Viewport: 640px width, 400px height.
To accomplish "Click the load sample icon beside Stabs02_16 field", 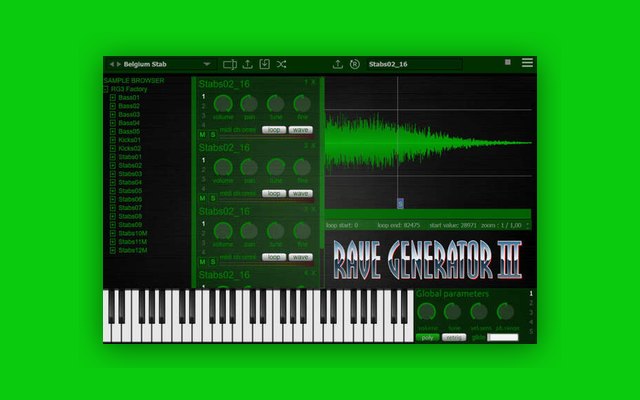I will pos(338,64).
